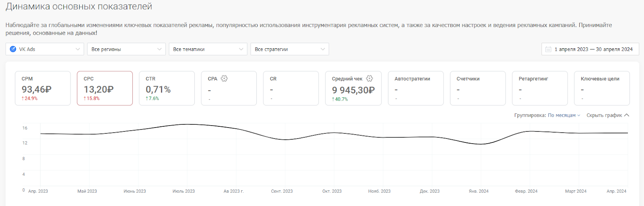The height and width of the screenshot is (206, 644).
Task: Select the Ретаргетинг metric card
Action: coord(540,88)
